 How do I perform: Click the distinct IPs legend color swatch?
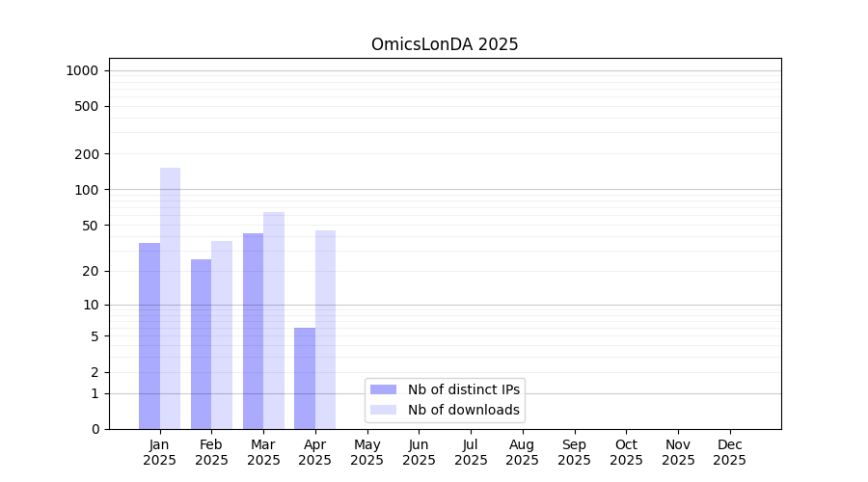pos(383,389)
